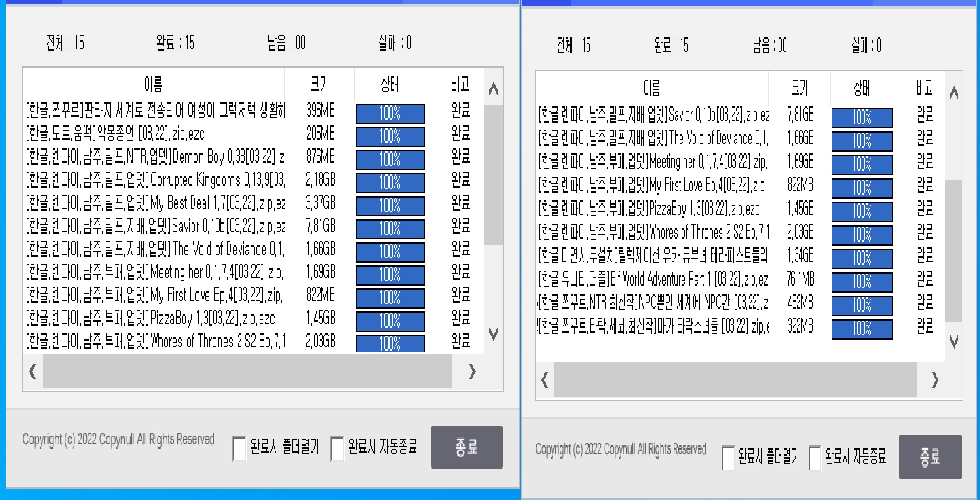
Task: Click the 100% progress bar for the Savior download
Action: point(389,230)
